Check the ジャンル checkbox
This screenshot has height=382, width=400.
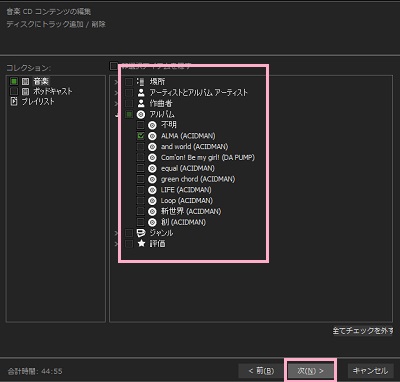click(129, 233)
